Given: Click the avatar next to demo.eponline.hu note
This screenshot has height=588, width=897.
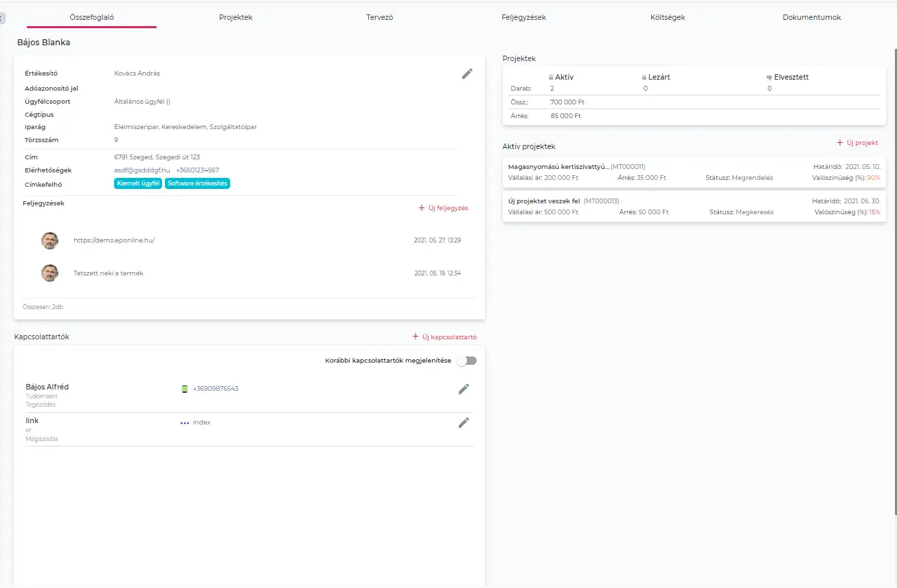Looking at the screenshot, I should (x=49, y=240).
